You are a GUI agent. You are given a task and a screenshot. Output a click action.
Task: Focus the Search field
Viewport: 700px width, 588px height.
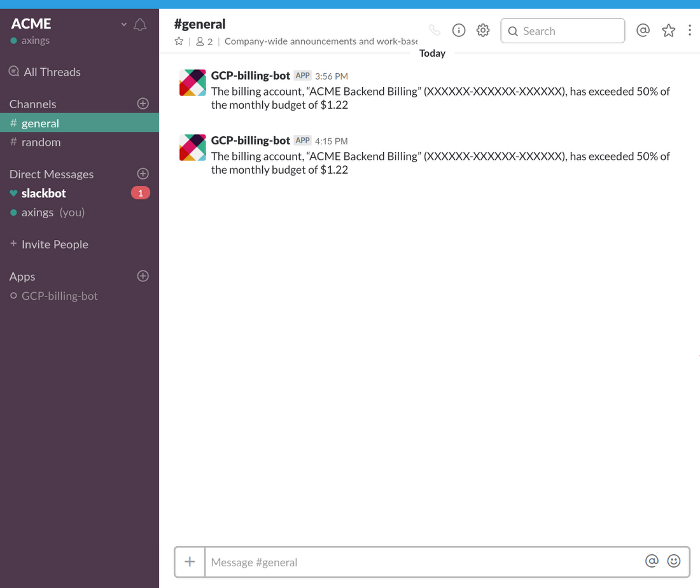pyautogui.click(x=563, y=31)
